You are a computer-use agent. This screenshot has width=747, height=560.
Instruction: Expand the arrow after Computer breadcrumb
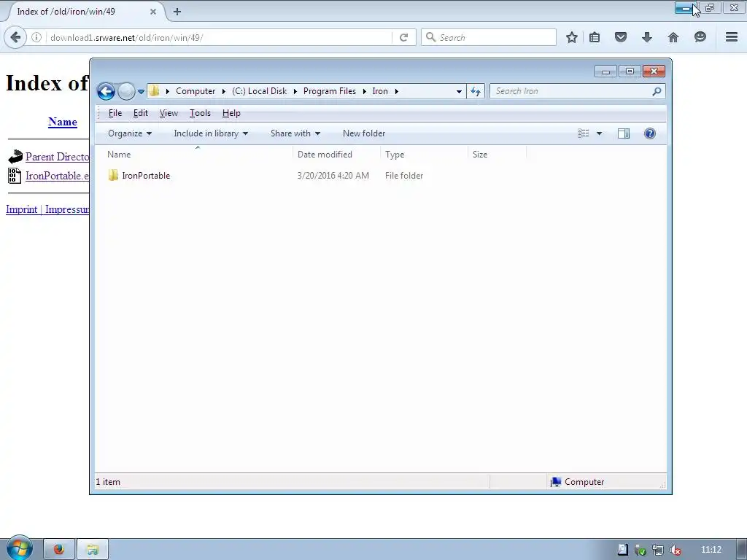[223, 91]
